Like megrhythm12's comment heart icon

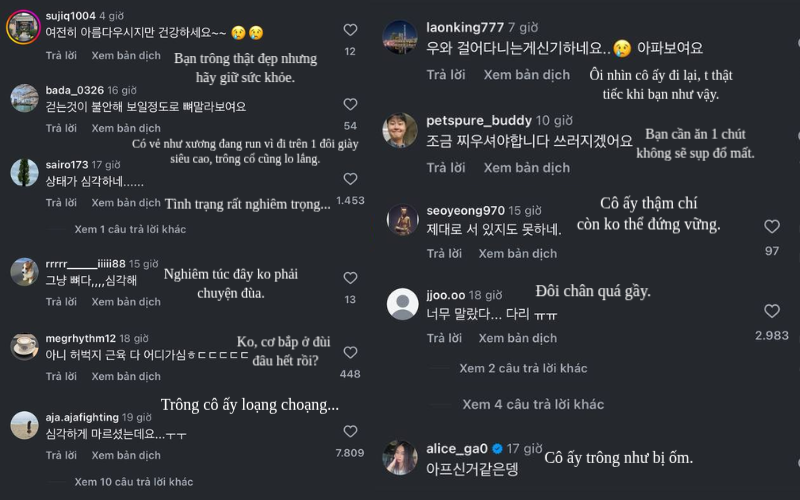point(350,353)
